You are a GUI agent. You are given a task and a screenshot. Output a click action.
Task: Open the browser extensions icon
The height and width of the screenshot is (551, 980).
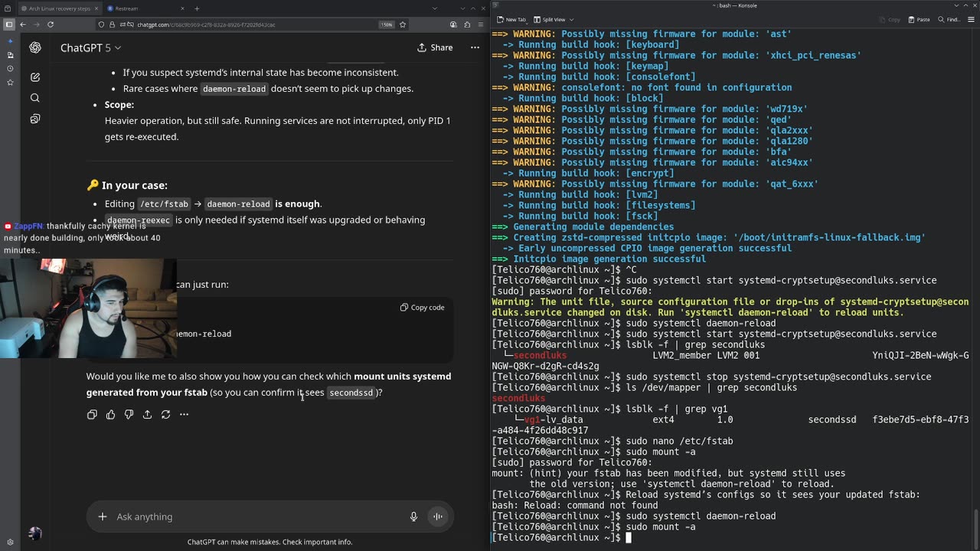pos(467,24)
